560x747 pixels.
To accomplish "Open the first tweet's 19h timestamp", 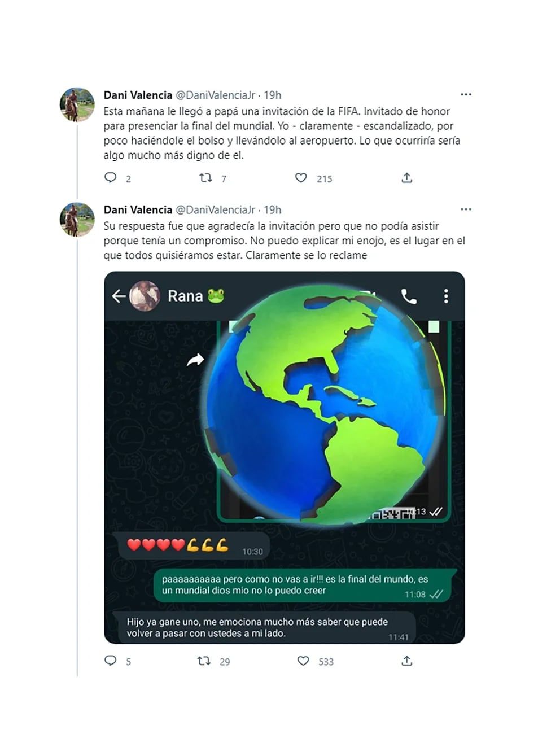I will point(273,95).
